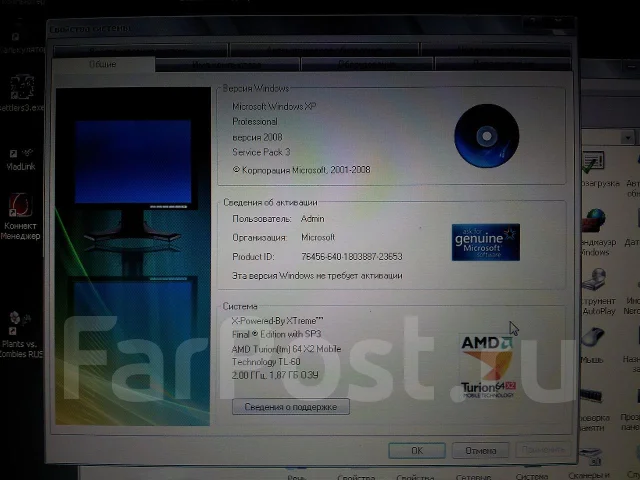Click the blue CD disc image

tap(487, 136)
